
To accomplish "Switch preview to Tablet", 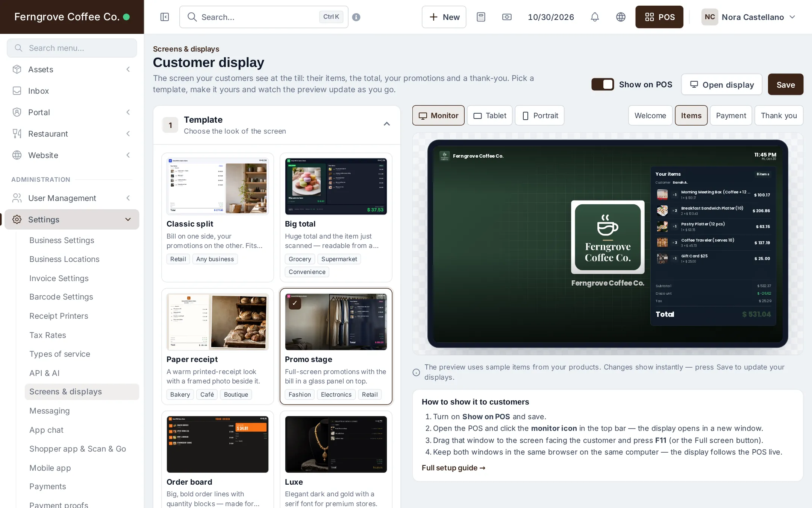I will click(489, 116).
